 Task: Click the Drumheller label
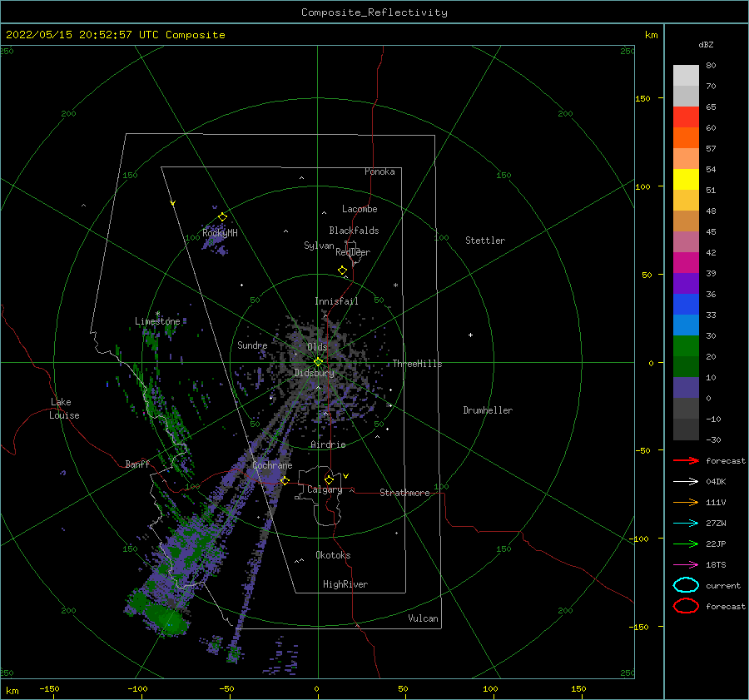[x=488, y=410]
